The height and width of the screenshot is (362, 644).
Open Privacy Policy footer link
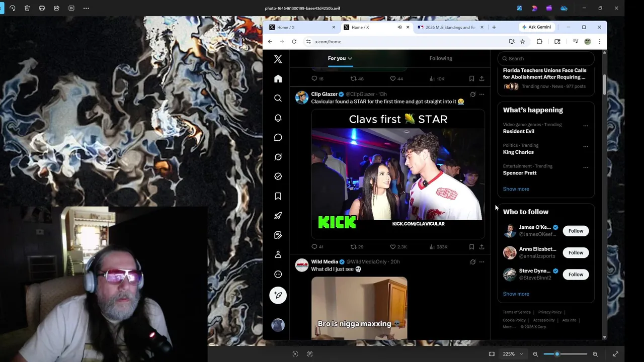(550, 312)
